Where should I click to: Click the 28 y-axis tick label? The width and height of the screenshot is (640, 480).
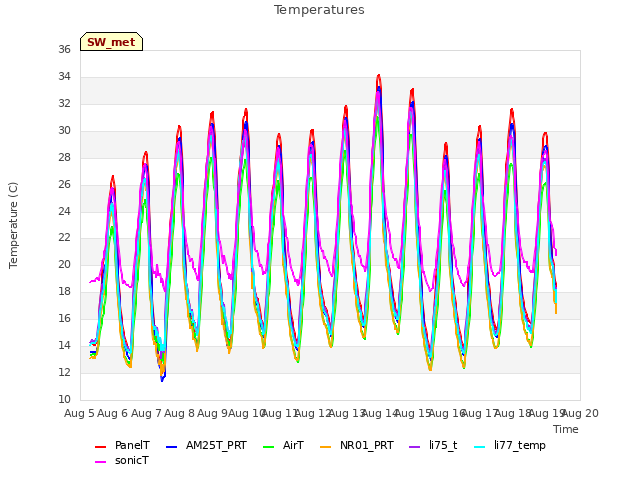64,157
